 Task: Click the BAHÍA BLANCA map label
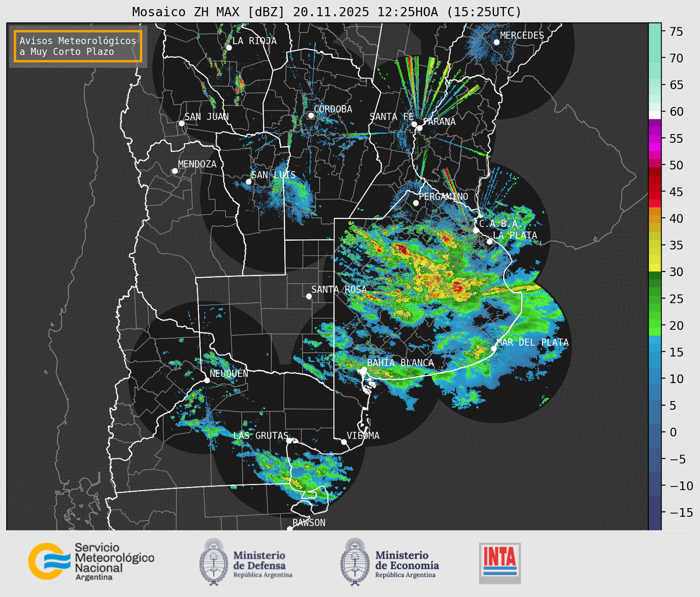click(x=400, y=363)
